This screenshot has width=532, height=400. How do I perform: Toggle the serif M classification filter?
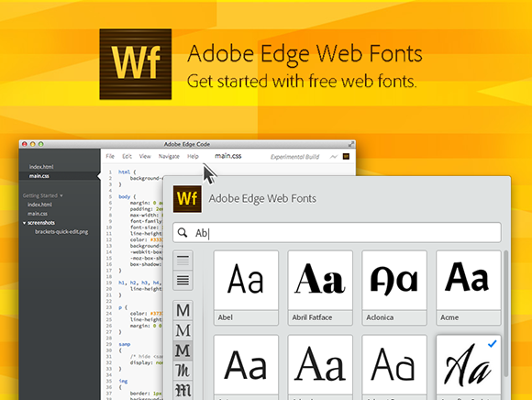(183, 330)
